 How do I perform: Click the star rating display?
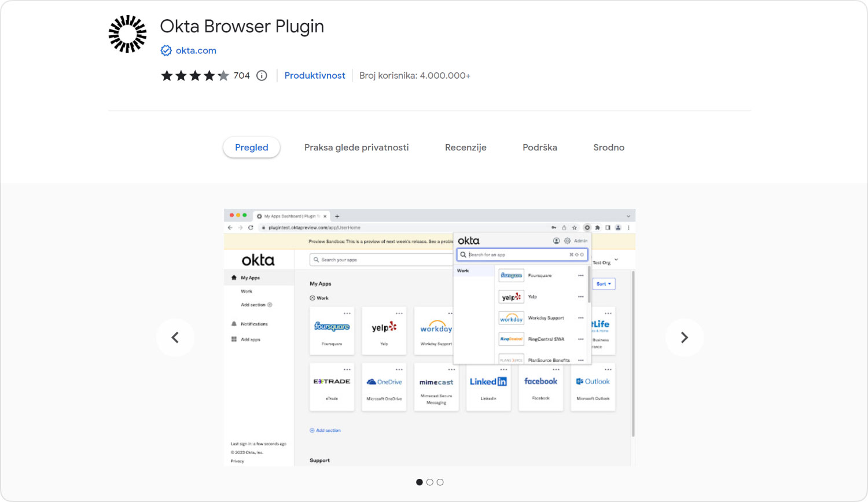click(195, 76)
